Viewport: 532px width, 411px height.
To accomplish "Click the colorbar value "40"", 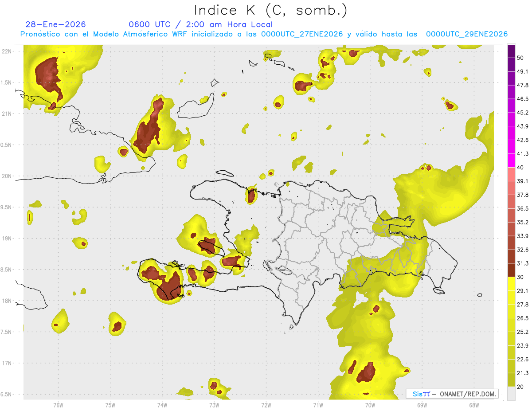I will (x=520, y=167).
